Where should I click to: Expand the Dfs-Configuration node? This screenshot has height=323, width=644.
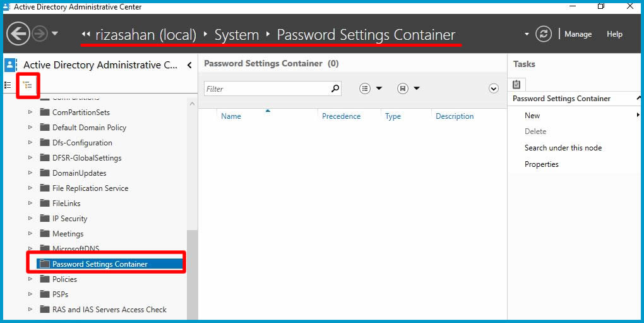click(x=30, y=142)
